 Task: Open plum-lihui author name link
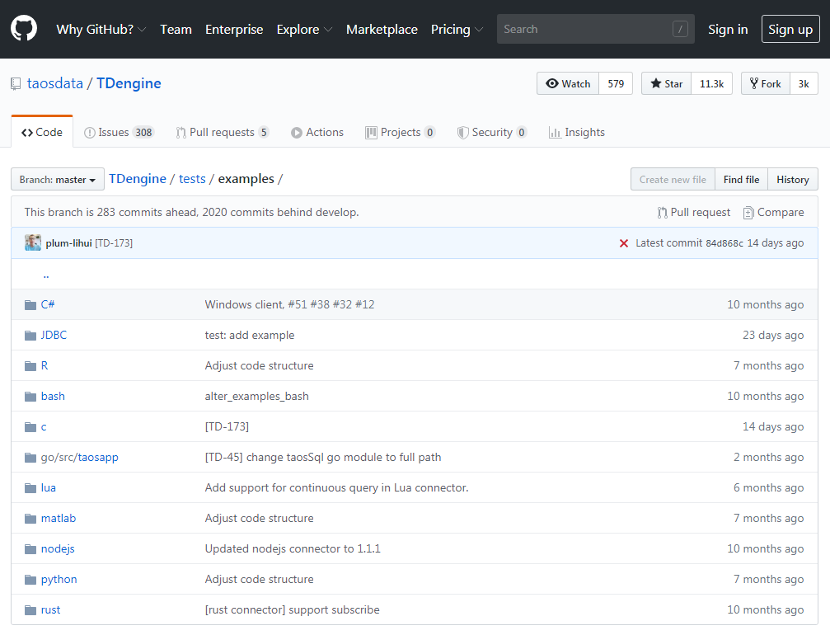pyautogui.click(x=69, y=243)
